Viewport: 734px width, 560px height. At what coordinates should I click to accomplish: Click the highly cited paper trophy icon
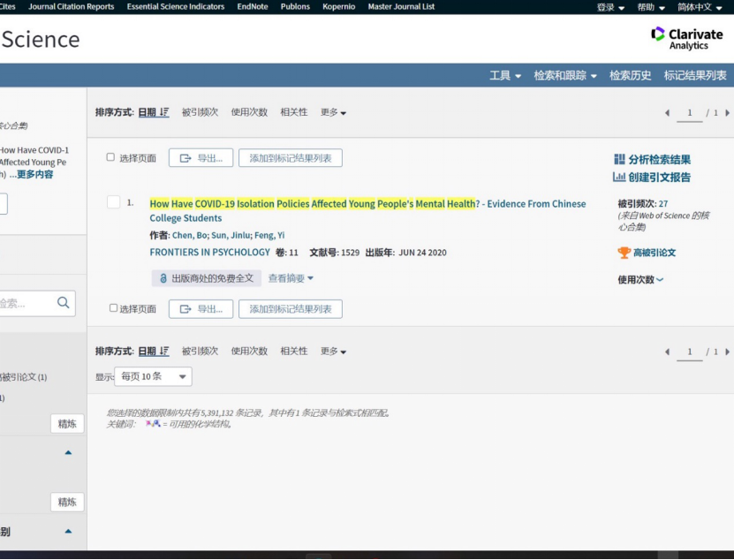click(x=624, y=253)
